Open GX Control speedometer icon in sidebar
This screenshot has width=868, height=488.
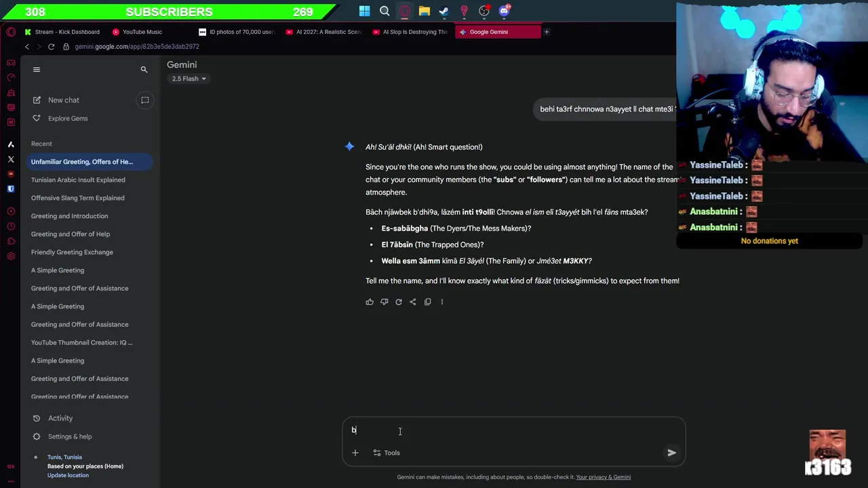(11, 78)
